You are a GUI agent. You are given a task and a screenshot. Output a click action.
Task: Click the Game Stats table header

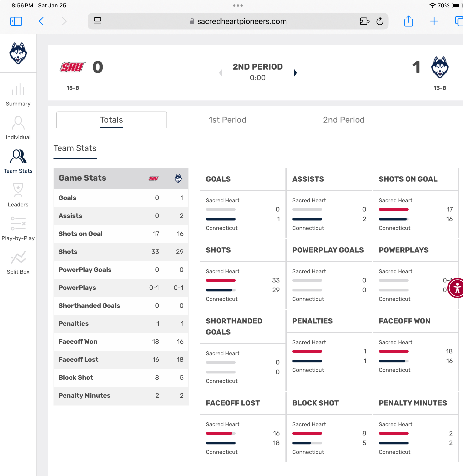(121, 178)
